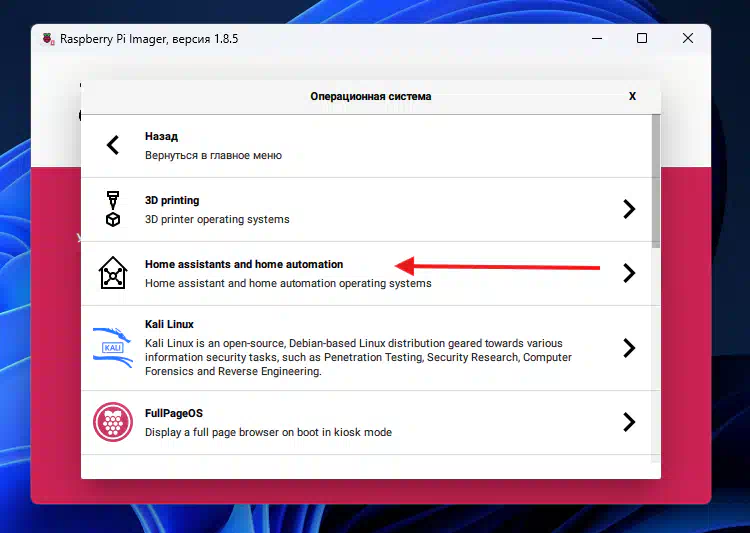Click the Raspberry Pi Imager title bar icon

[x=48, y=39]
